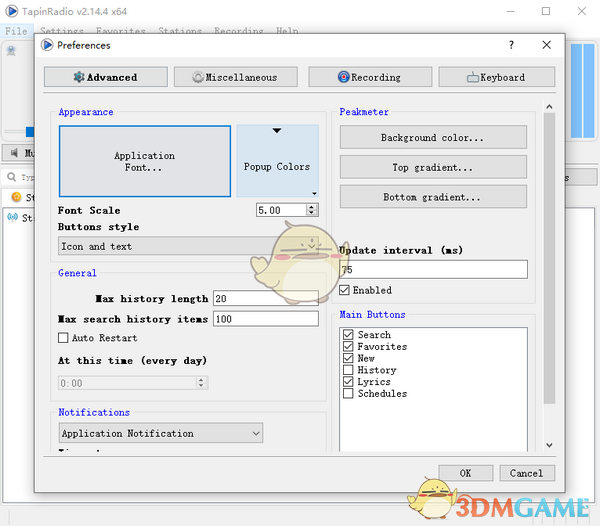Open the Application Notification dropdown
Viewport: 600px width, 526px height.
pyautogui.click(x=161, y=433)
